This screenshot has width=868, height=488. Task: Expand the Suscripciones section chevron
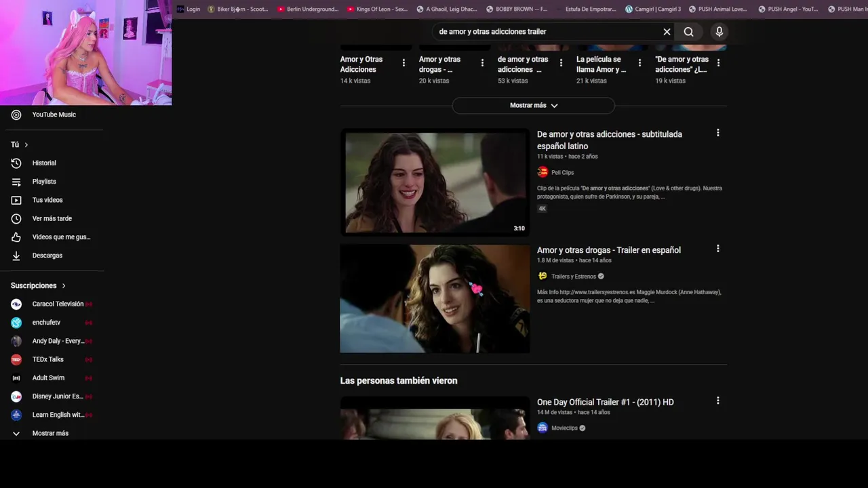pyautogui.click(x=64, y=286)
